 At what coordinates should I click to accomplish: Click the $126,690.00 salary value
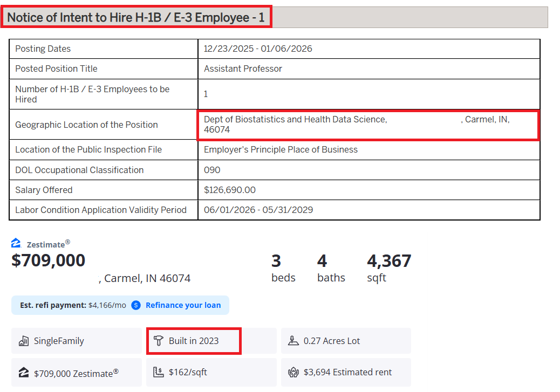pos(230,190)
